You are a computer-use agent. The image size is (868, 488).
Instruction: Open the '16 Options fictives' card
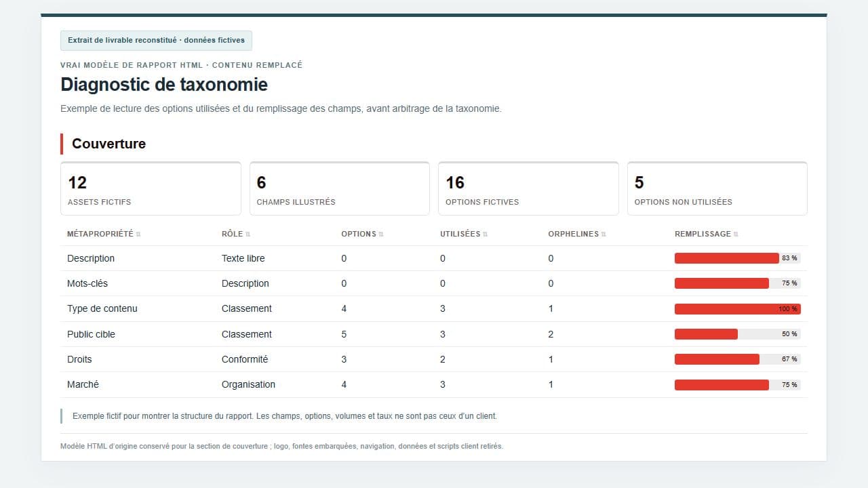528,188
